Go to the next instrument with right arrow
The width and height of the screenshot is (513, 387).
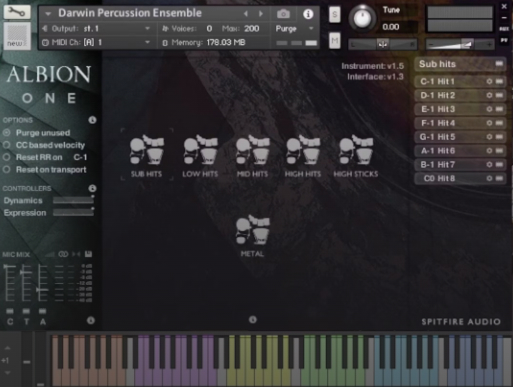[261, 14]
